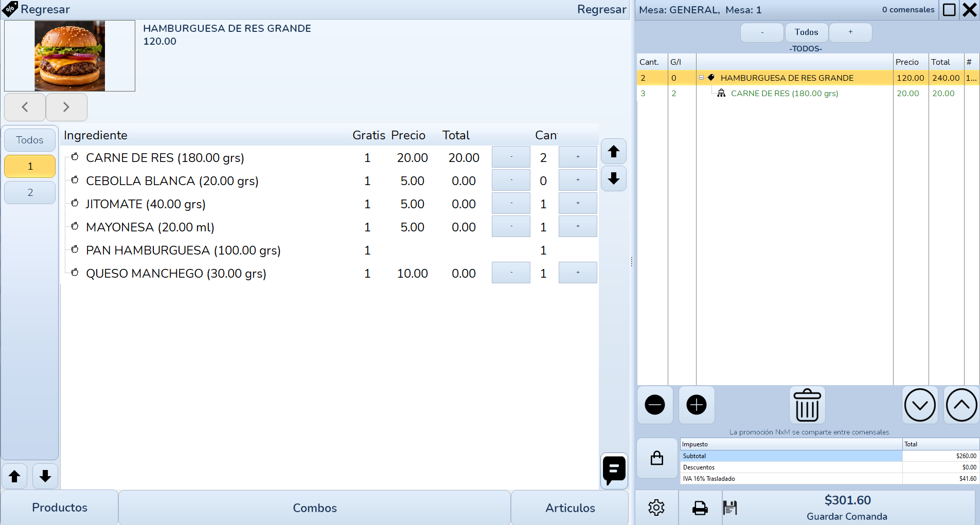Viewport: 980px width, 525px height.
Task: Go to next product image arrow
Action: (x=66, y=107)
